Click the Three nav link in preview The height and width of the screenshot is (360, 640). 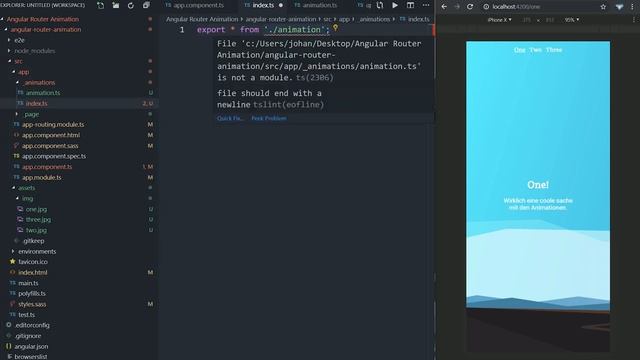click(554, 50)
